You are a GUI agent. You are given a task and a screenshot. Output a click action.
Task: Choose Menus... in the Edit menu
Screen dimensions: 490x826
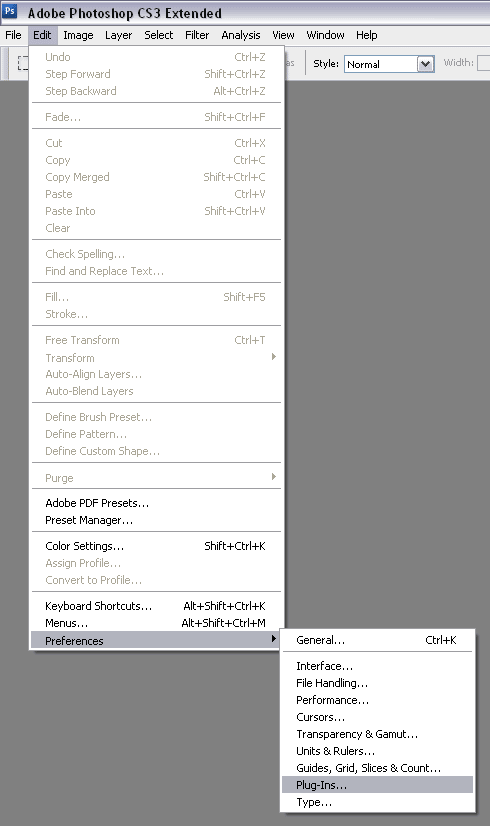(156, 623)
